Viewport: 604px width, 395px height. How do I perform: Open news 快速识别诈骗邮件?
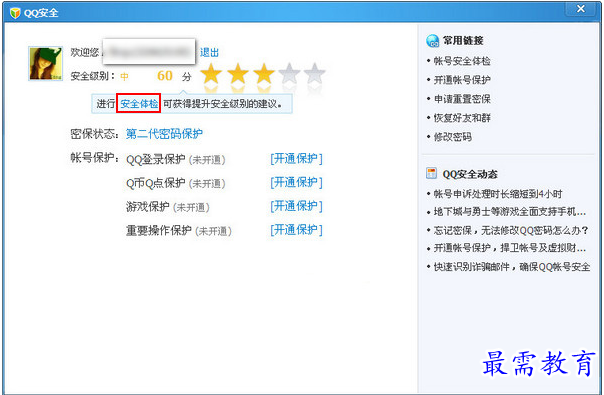click(512, 266)
